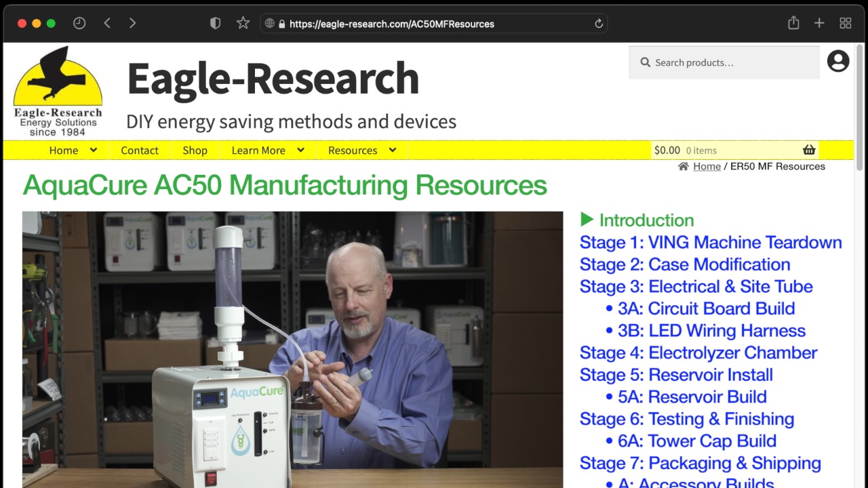
Task: Open Stage 1: VING Machine Teardown
Action: coord(711,242)
